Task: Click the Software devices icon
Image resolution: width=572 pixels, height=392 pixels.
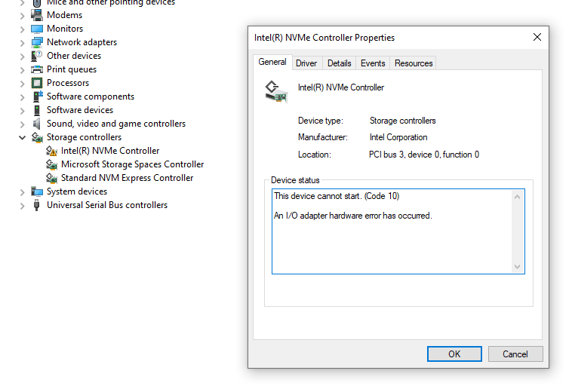Action: click(37, 110)
